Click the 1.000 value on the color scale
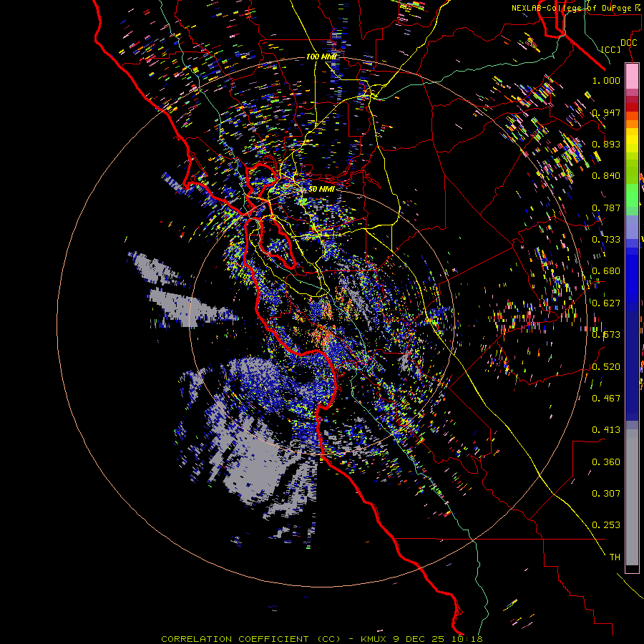 [606, 80]
